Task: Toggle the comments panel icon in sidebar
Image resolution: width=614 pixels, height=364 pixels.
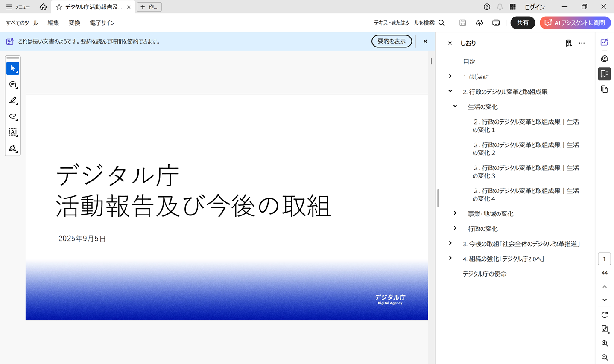Action: point(604,58)
